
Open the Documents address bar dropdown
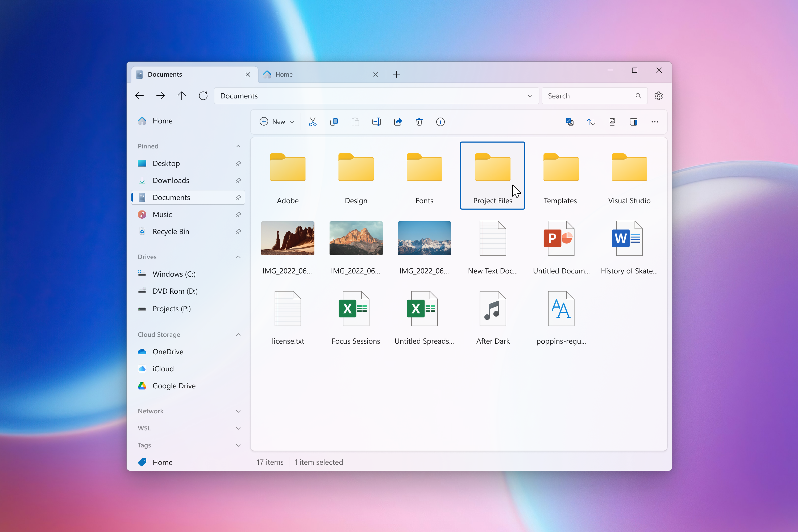529,95
